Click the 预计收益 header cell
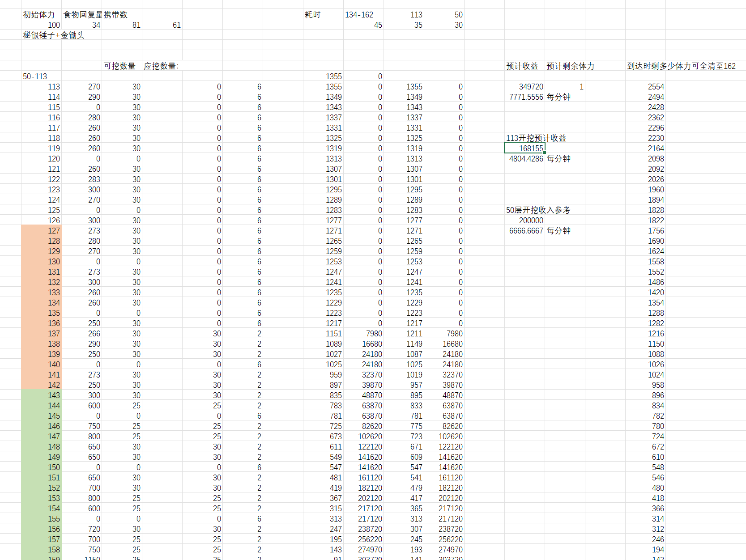746x560 pixels. click(524, 66)
